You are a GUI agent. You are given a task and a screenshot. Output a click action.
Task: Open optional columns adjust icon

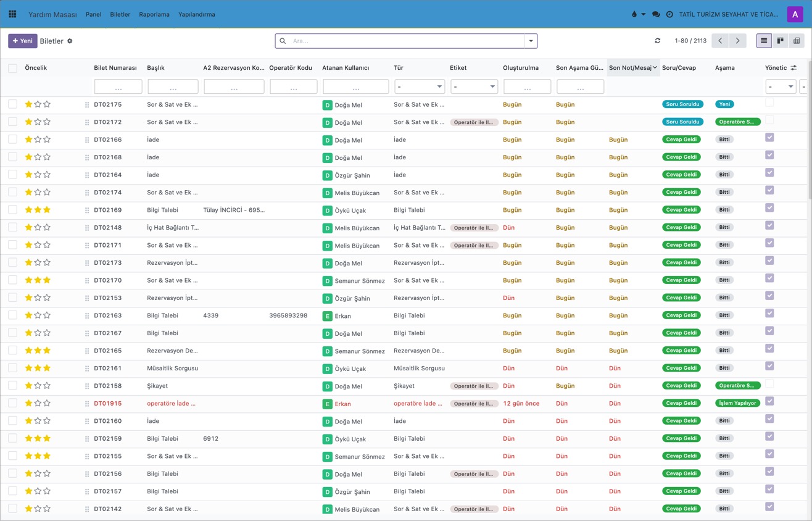pyautogui.click(x=793, y=68)
